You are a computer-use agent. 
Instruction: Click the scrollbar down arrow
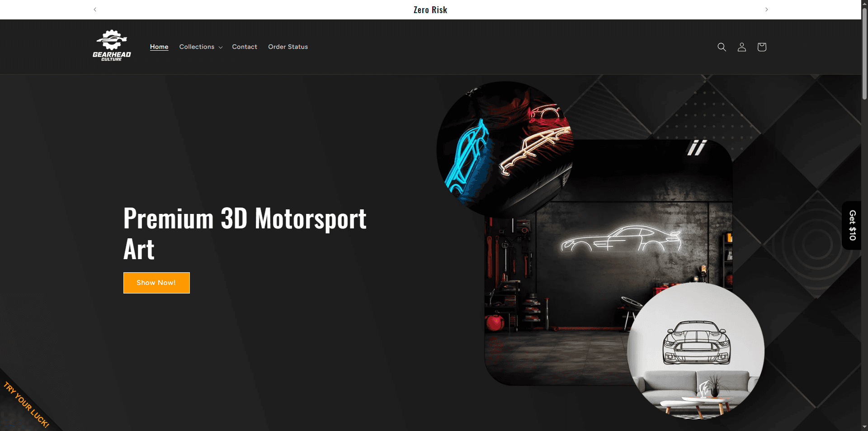pyautogui.click(x=864, y=426)
